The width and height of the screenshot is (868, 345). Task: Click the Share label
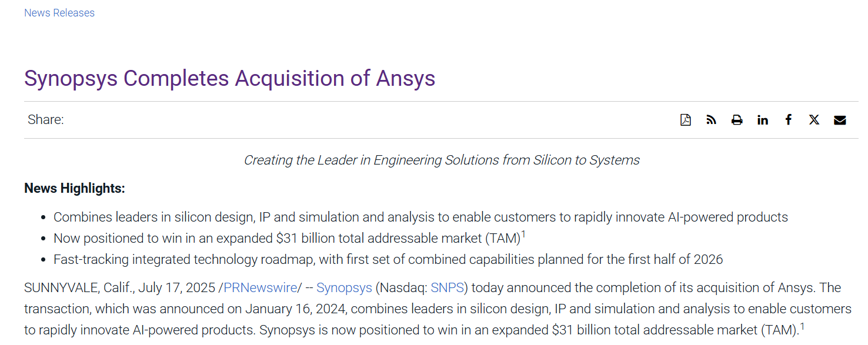46,120
